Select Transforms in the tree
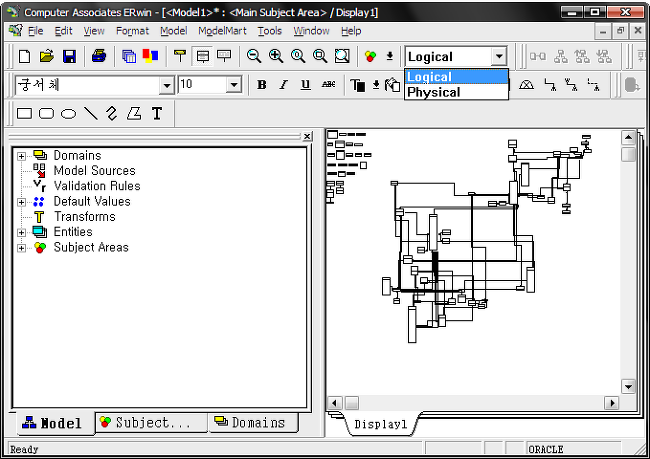This screenshot has height=459, width=650. click(85, 216)
